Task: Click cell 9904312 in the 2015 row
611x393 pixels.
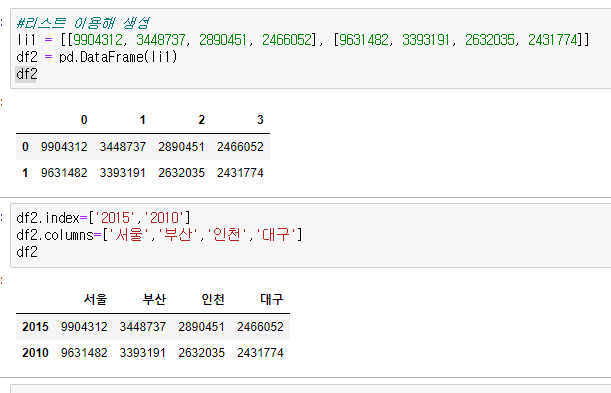Action: point(84,327)
